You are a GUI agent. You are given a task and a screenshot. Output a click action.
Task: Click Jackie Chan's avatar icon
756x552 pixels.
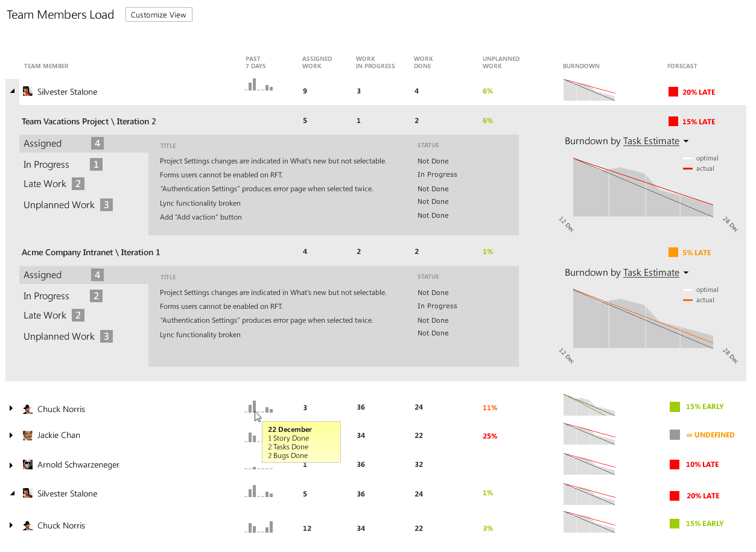click(28, 435)
